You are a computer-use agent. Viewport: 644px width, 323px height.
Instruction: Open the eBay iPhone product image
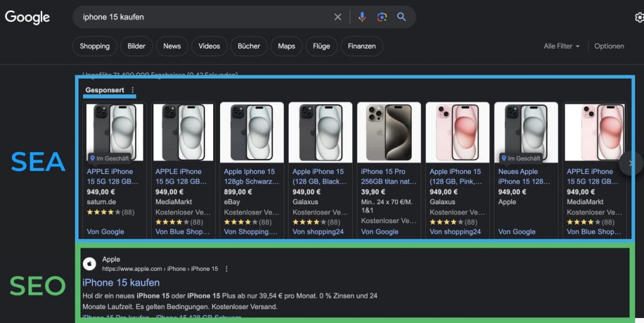point(252,132)
